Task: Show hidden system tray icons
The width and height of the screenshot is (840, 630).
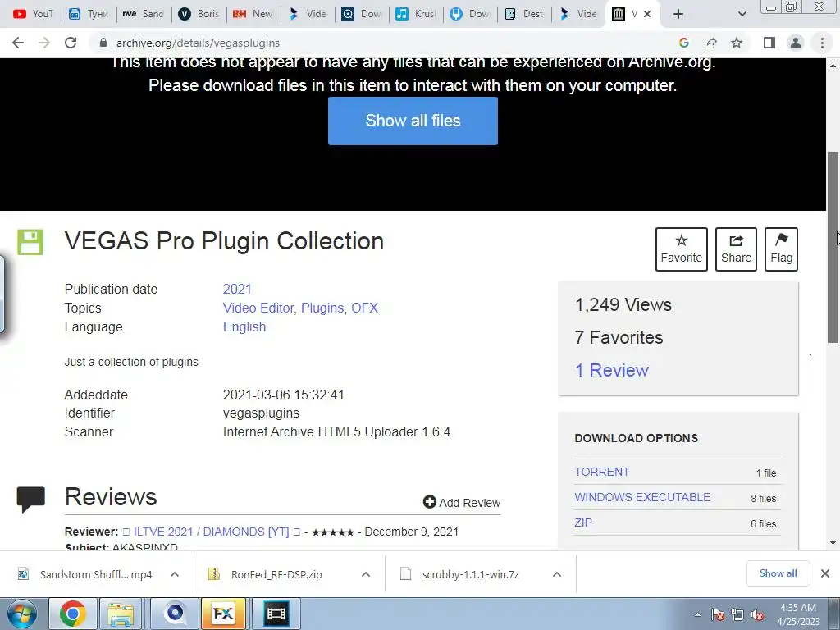Action: 697,615
